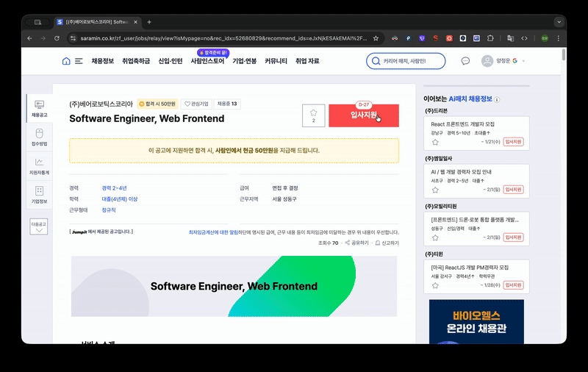The width and height of the screenshot is (588, 372).
Task: Go to next posting with 다음공고 button
Action: [x=39, y=226]
